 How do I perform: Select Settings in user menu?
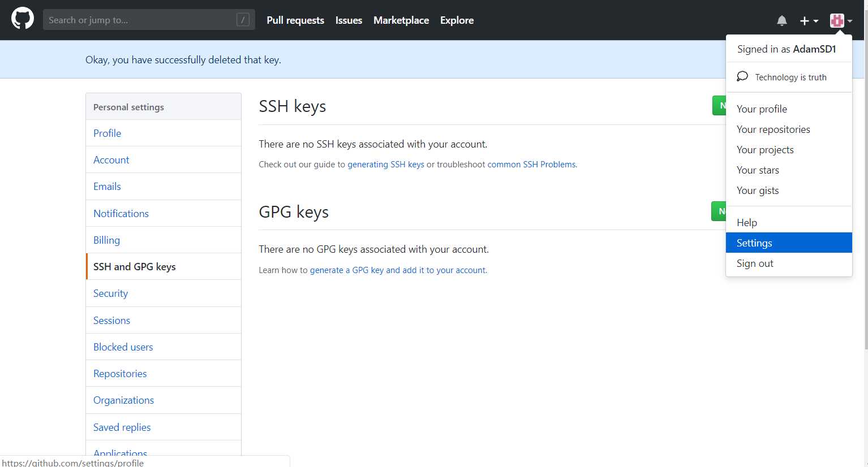(789, 243)
